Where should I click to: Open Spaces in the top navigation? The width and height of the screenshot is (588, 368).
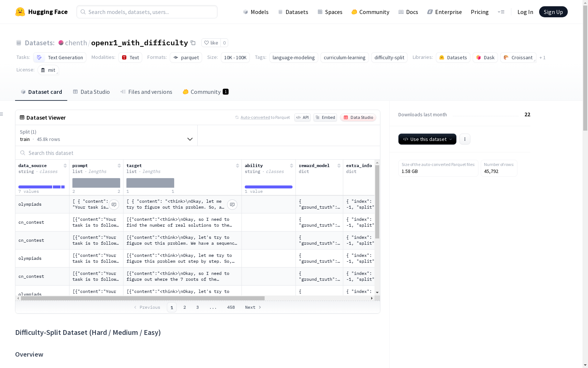coord(330,12)
